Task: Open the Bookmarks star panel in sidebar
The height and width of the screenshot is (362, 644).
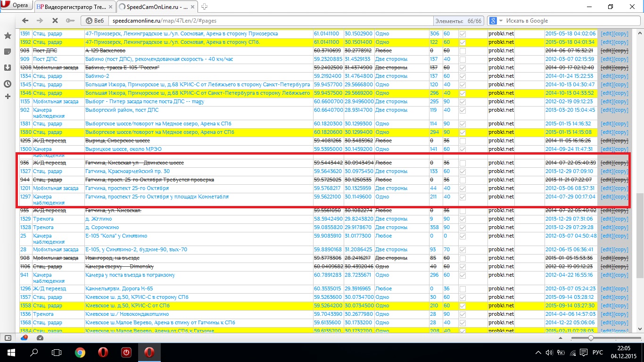Action: (8, 36)
